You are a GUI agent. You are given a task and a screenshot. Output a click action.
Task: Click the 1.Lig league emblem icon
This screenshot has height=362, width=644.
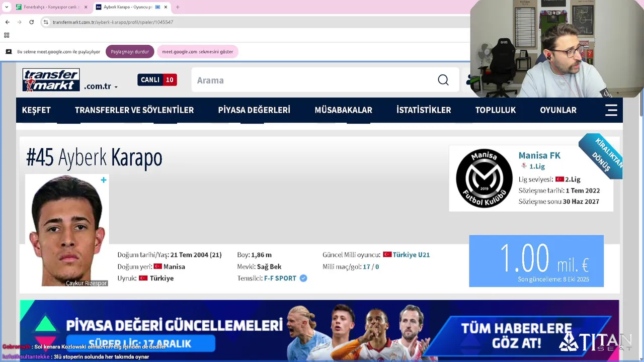point(524,166)
